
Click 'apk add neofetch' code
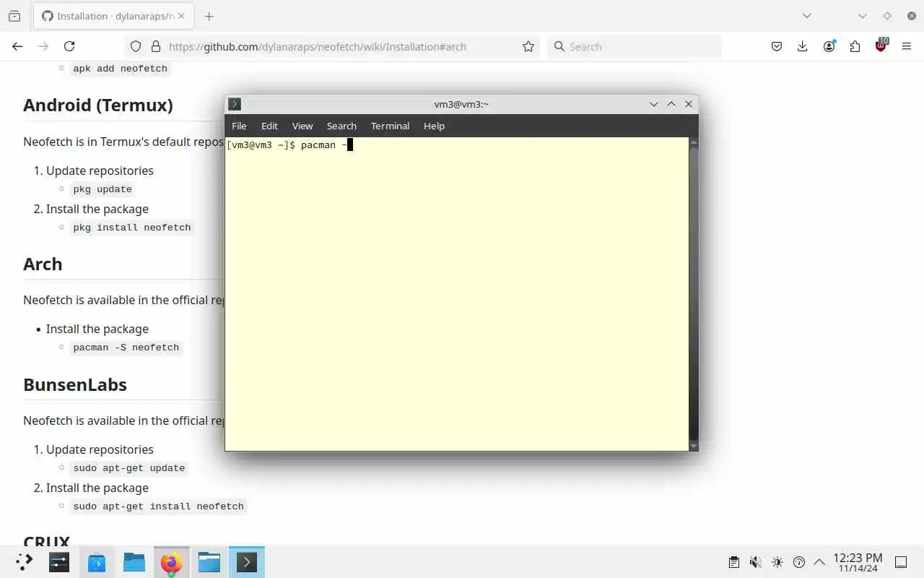(121, 69)
